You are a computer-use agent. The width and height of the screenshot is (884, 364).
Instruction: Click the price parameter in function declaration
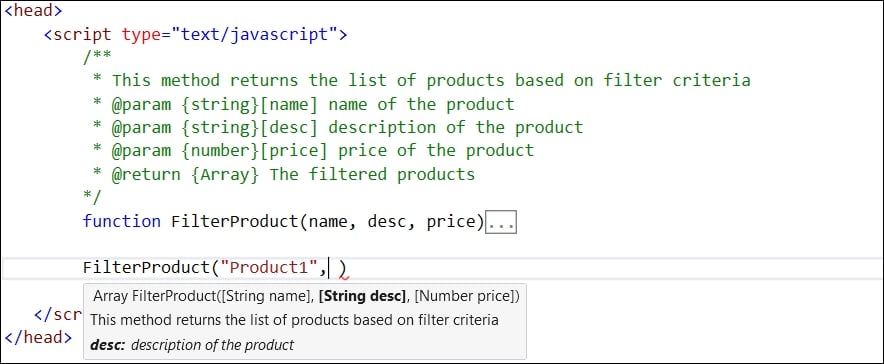[452, 222]
